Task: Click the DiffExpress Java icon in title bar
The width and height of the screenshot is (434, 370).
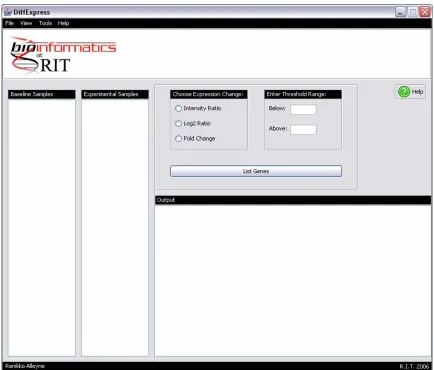Action: (8, 12)
